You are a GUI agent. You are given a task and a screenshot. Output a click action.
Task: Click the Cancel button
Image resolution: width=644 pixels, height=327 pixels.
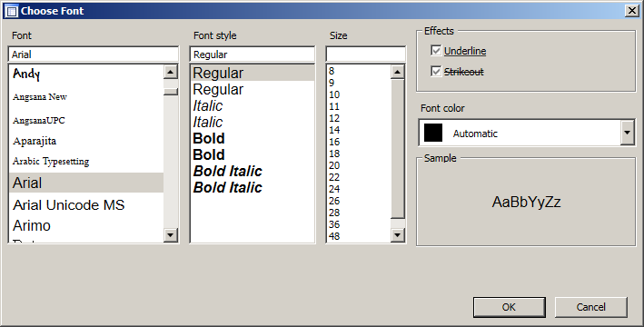(x=591, y=307)
